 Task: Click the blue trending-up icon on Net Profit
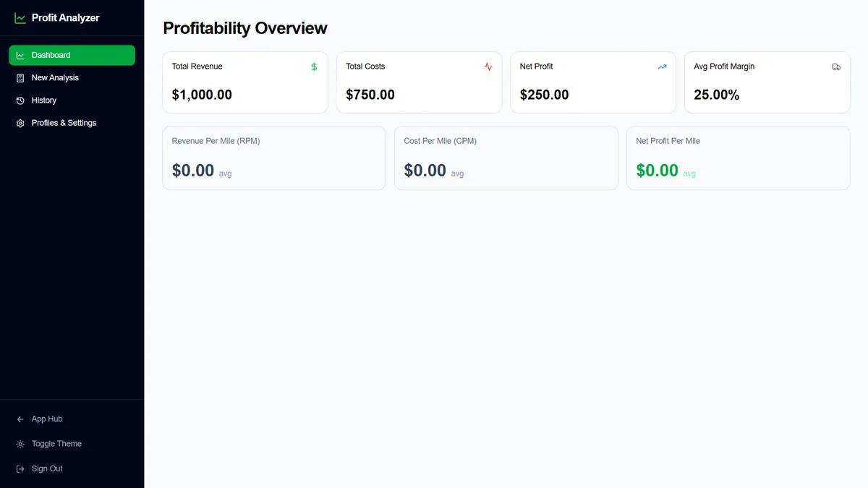point(662,67)
